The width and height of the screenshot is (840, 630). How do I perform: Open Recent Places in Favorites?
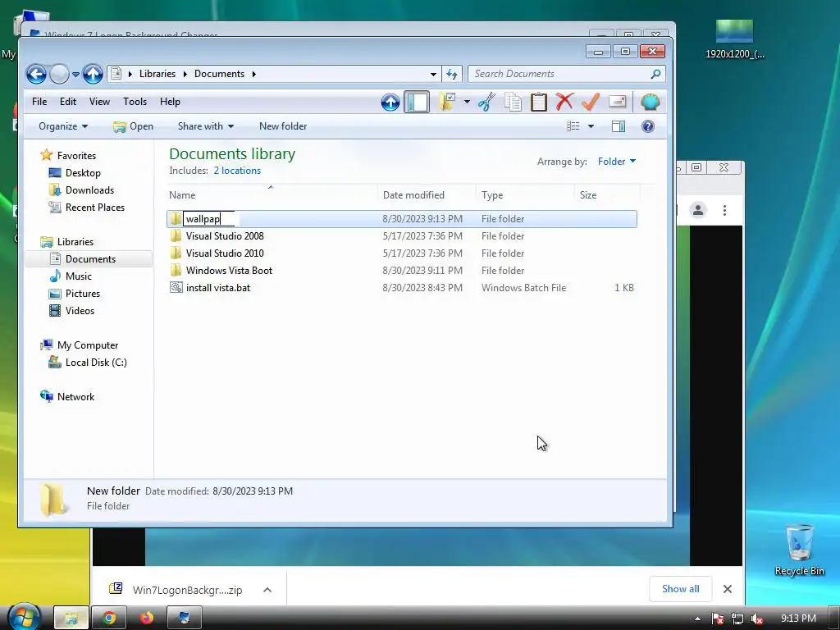tap(95, 208)
